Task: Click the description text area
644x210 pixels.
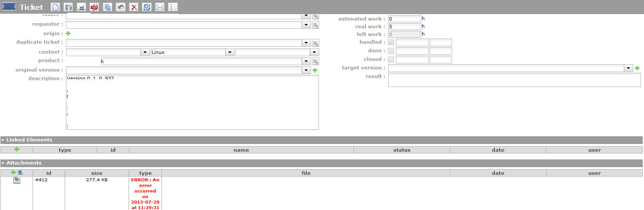Action: point(192,102)
